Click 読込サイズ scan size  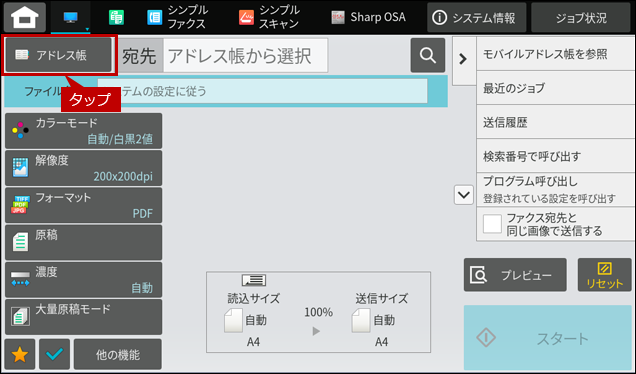point(254,299)
